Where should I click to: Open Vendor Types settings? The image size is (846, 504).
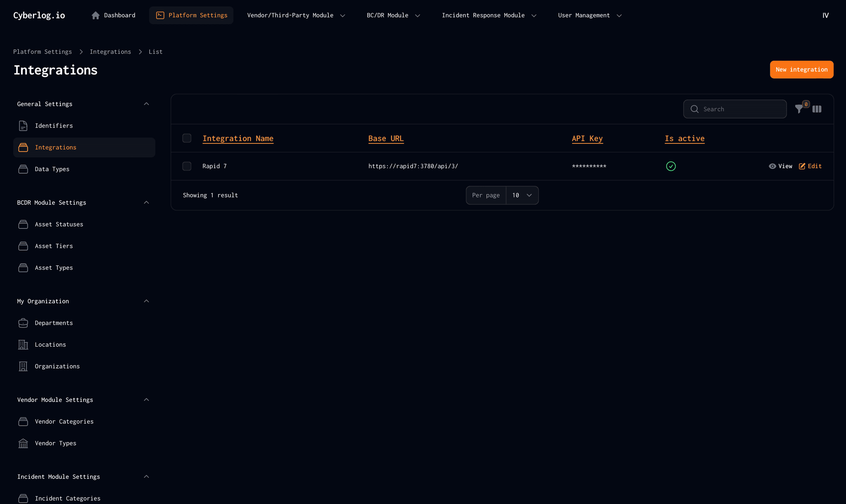[x=55, y=443]
